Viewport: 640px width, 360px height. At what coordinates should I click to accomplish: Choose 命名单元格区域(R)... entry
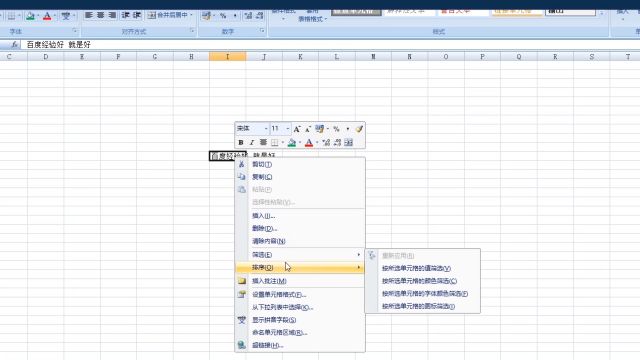coord(300,332)
